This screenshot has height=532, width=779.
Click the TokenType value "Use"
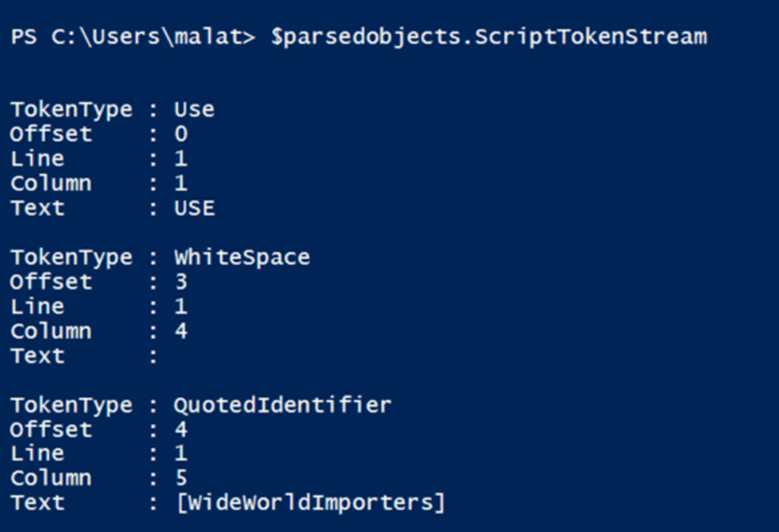tap(194, 110)
